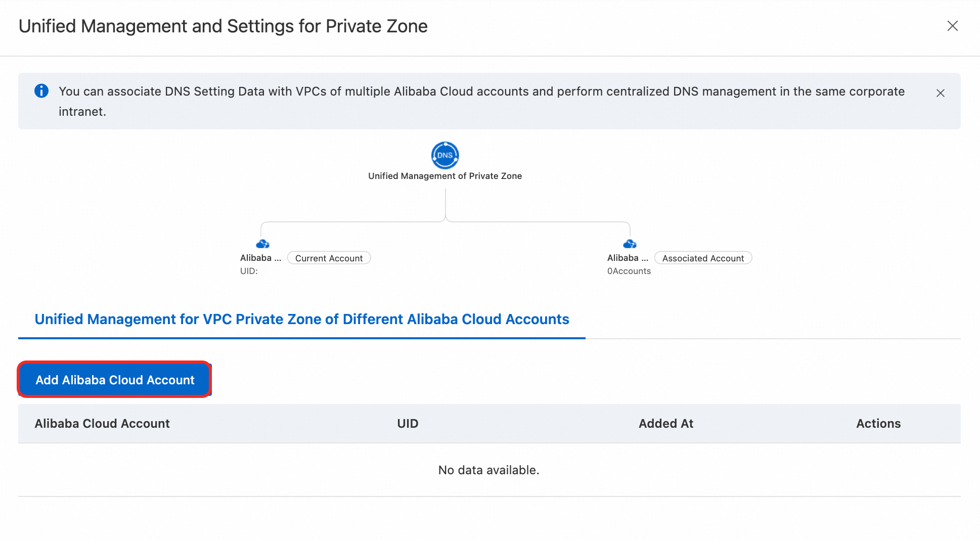Close the Private Zone settings dialog

click(x=953, y=26)
